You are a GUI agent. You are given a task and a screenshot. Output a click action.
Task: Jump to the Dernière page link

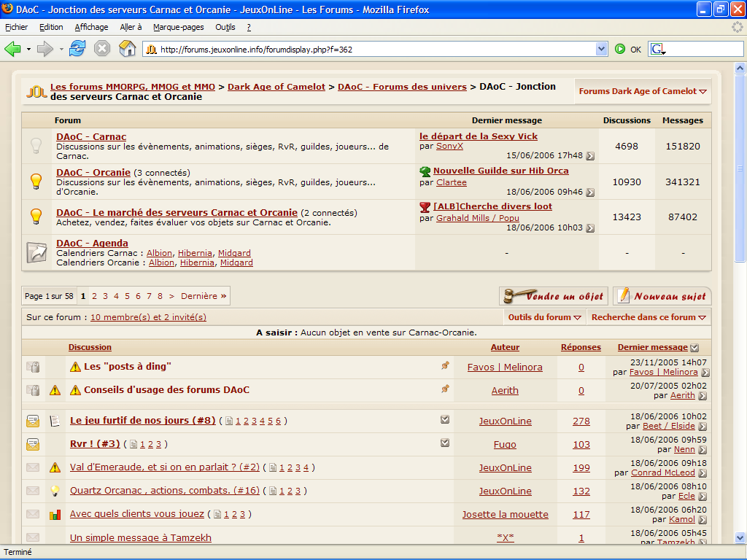(204, 296)
